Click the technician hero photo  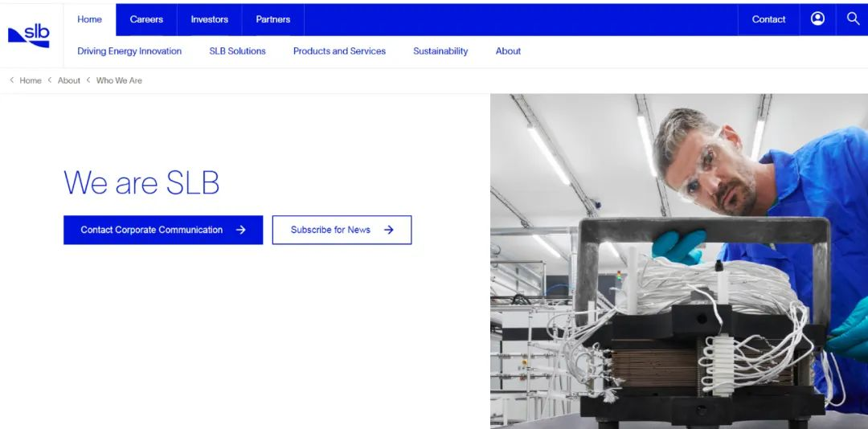[x=679, y=261]
